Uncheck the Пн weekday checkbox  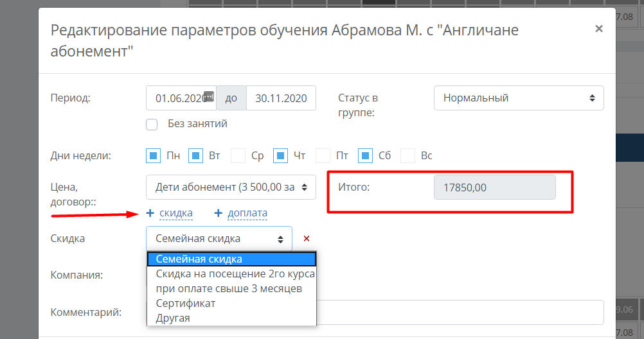pos(153,156)
